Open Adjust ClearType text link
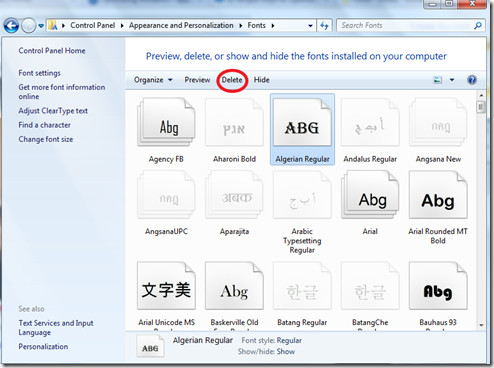494x368 pixels. tap(53, 111)
